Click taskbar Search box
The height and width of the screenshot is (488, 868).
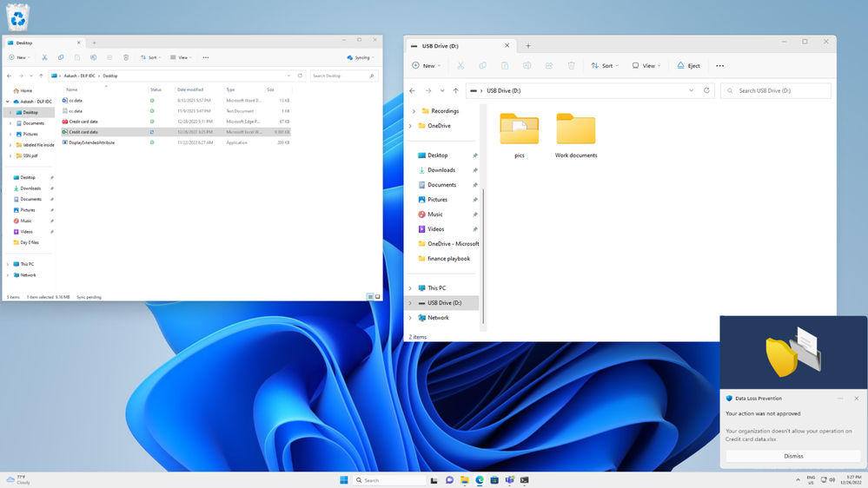click(390, 479)
